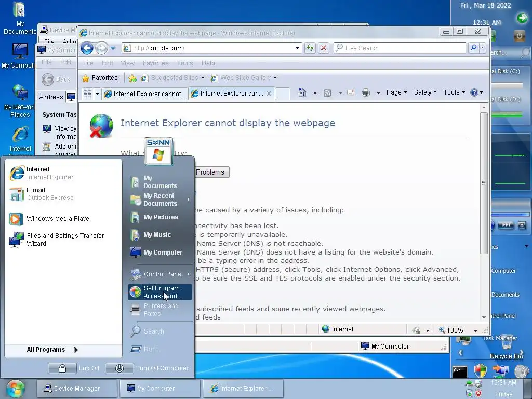This screenshot has width=532, height=399.
Task: Expand My Recent Documents submenu
Action: click(160, 200)
